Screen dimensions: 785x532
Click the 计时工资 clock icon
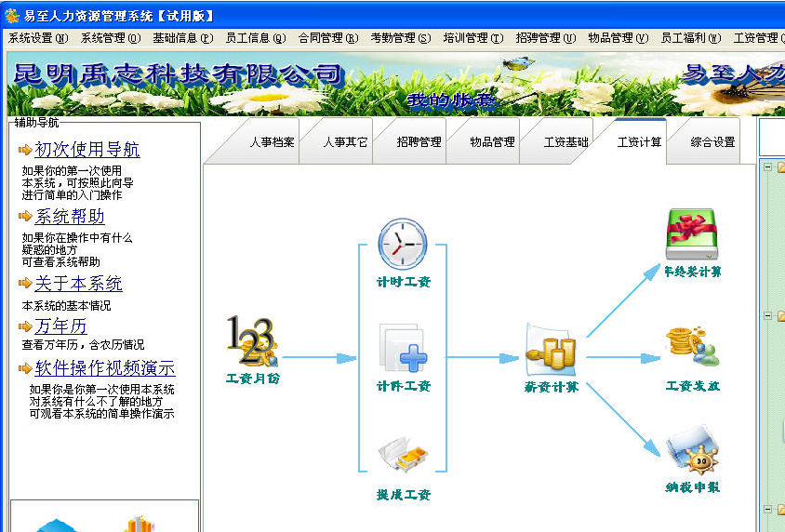402,245
